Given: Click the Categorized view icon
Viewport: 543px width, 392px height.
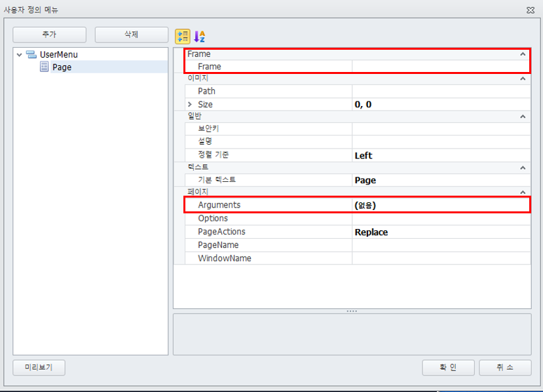Looking at the screenshot, I should coord(183,36).
